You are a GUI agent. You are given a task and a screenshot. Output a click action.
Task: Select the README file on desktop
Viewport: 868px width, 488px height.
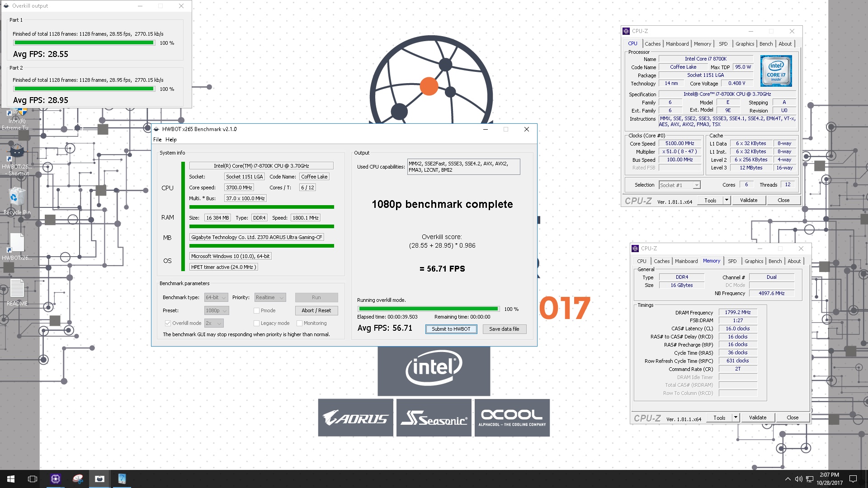point(17,293)
